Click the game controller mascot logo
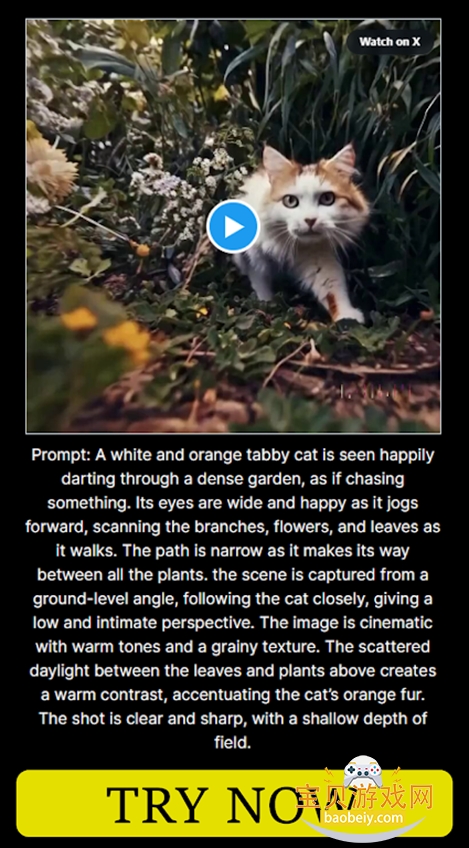This screenshot has height=848, width=469. pos(363,772)
